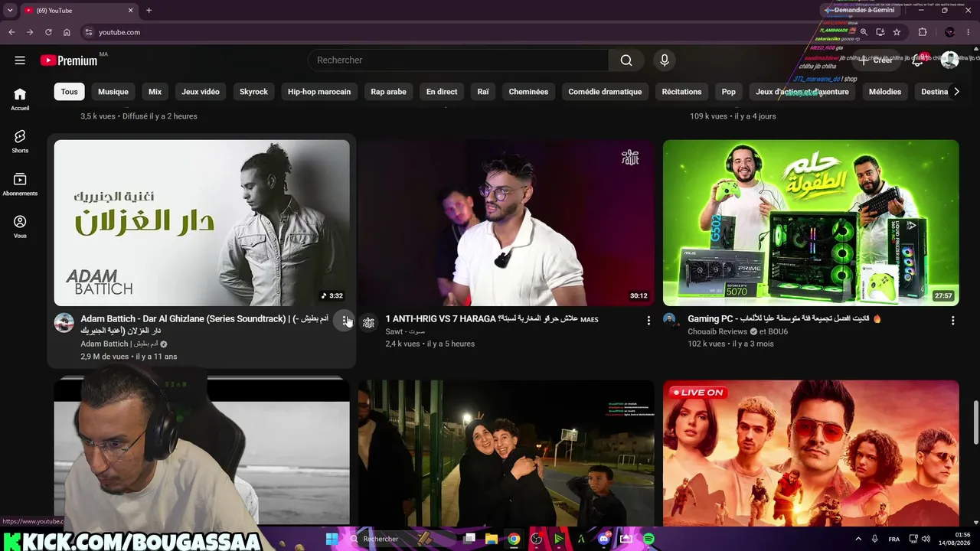Filter by En direct chip
Viewport: 980px width, 551px height.
point(442,92)
